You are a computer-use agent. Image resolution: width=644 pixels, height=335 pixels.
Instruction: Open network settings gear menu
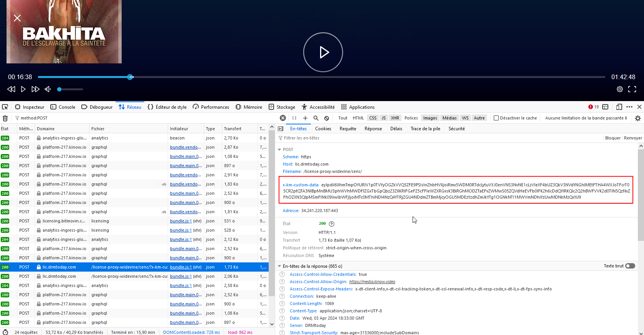638,118
